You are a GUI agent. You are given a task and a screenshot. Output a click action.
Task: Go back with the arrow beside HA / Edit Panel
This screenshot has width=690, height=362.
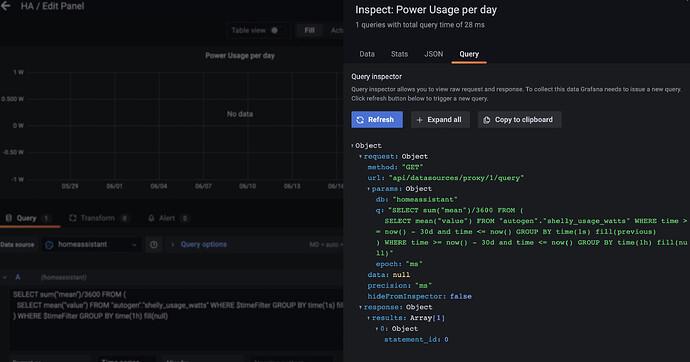(x=6, y=6)
